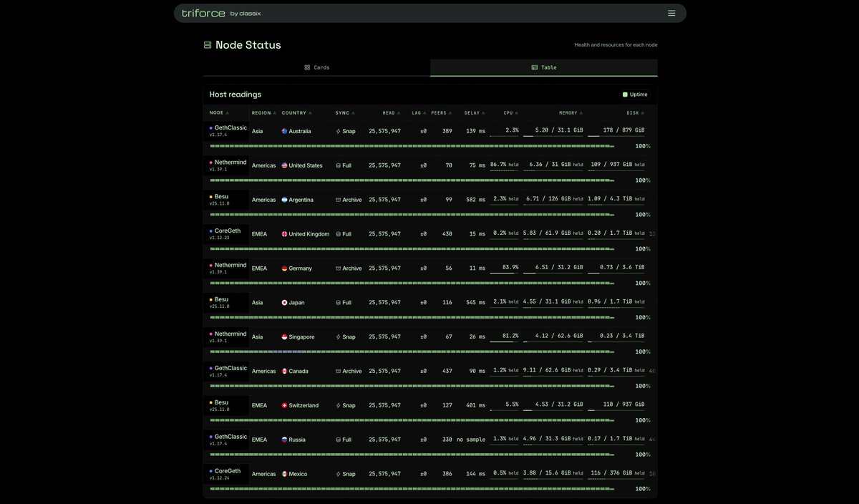Screen dimensions: 859x504
Task: Sort the table by HEAD column
Action: (x=391, y=112)
